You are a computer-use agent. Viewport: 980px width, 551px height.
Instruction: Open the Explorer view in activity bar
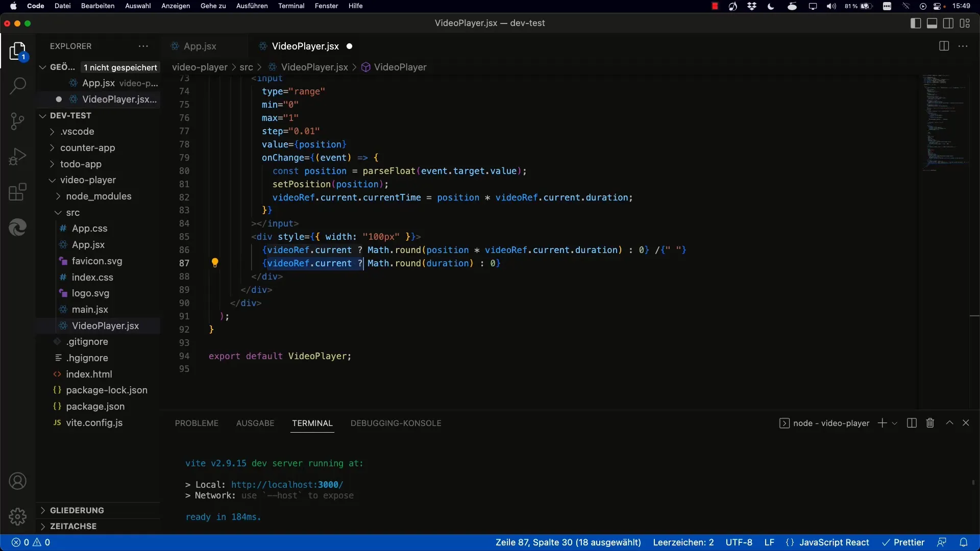(x=17, y=51)
